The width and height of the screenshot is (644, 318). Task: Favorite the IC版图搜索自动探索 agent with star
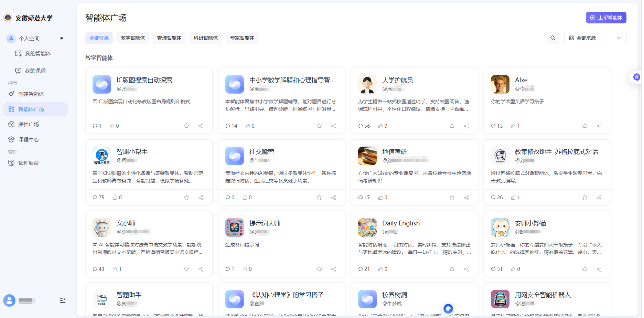coord(186,126)
